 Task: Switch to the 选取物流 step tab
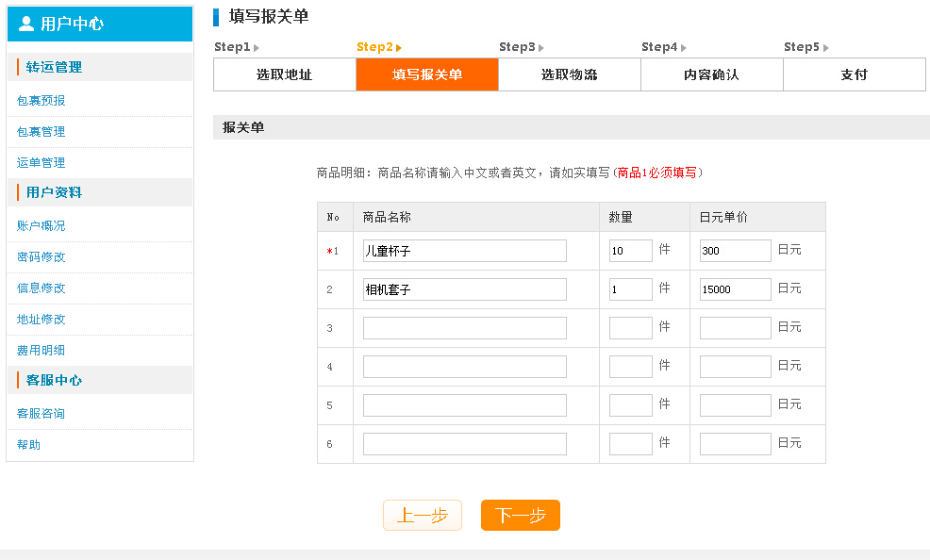click(x=569, y=74)
